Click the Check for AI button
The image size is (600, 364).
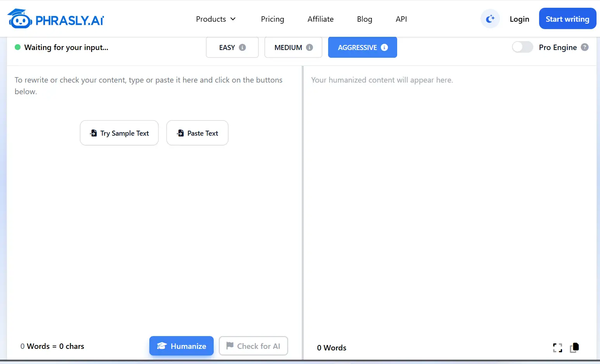(253, 346)
